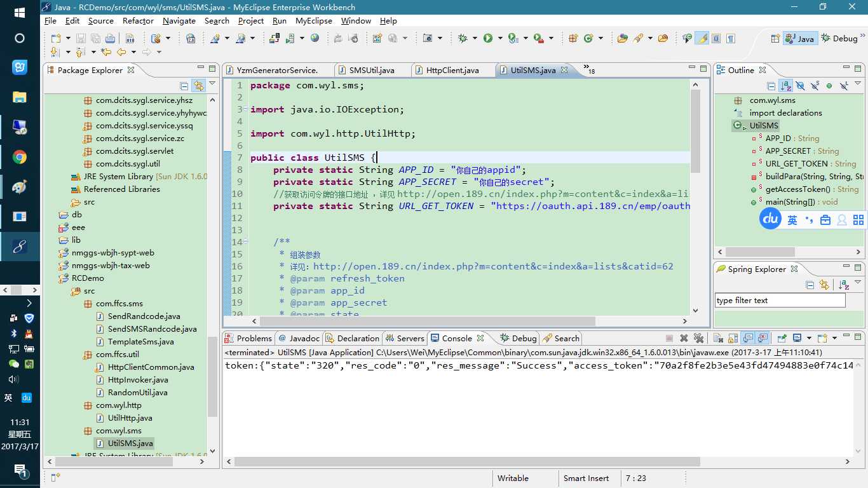Screen dimensions: 868x488
Task: Click the green Run button in toolbar
Action: click(488, 38)
